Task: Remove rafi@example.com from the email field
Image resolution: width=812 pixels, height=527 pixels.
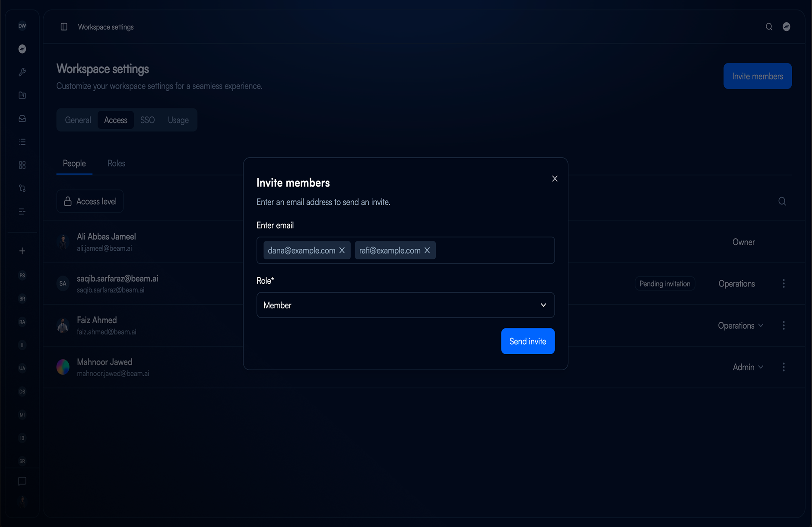Action: tap(427, 251)
